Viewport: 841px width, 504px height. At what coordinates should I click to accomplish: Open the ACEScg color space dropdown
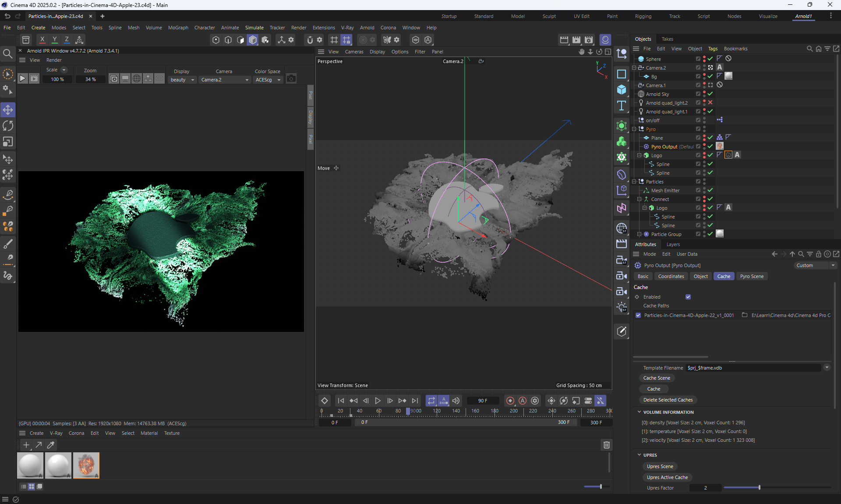coord(268,80)
